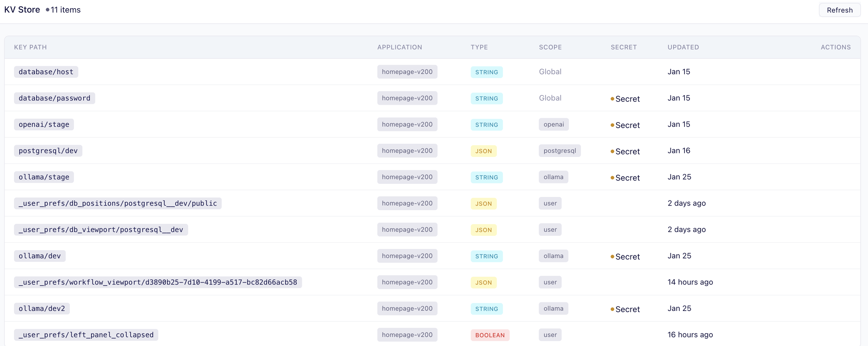This screenshot has height=346, width=868.
Task: Click the Secret indicator for ollama/dev2
Action: 625,309
